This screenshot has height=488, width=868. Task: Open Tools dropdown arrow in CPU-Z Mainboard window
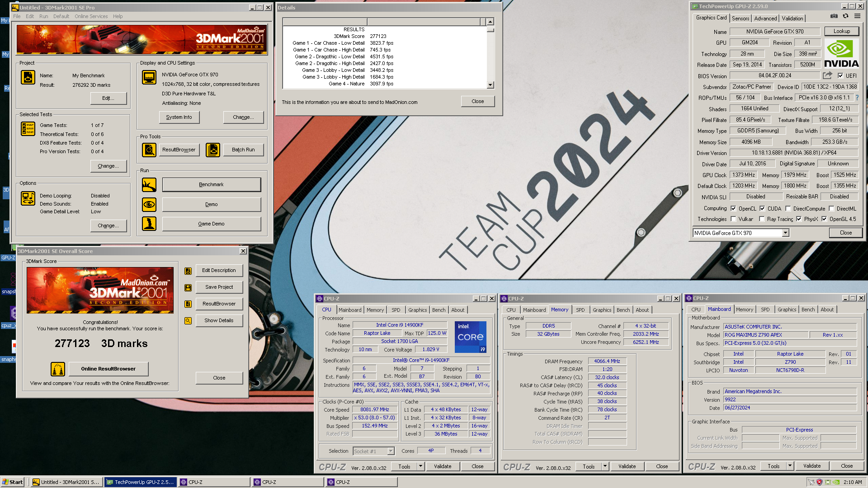[x=790, y=466]
